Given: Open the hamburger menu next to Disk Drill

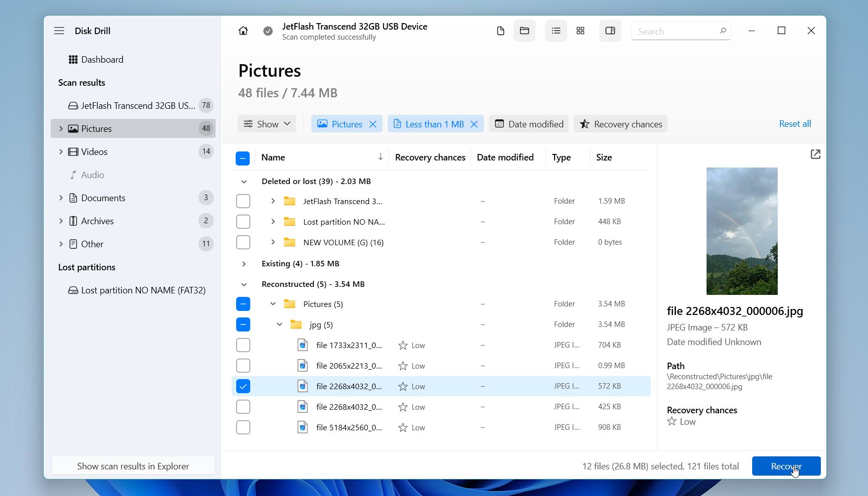Looking at the screenshot, I should click(59, 31).
